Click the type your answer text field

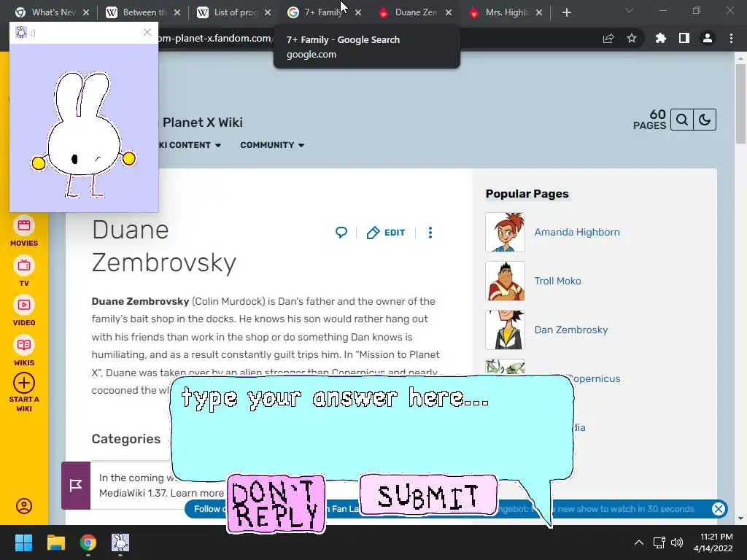(371, 426)
